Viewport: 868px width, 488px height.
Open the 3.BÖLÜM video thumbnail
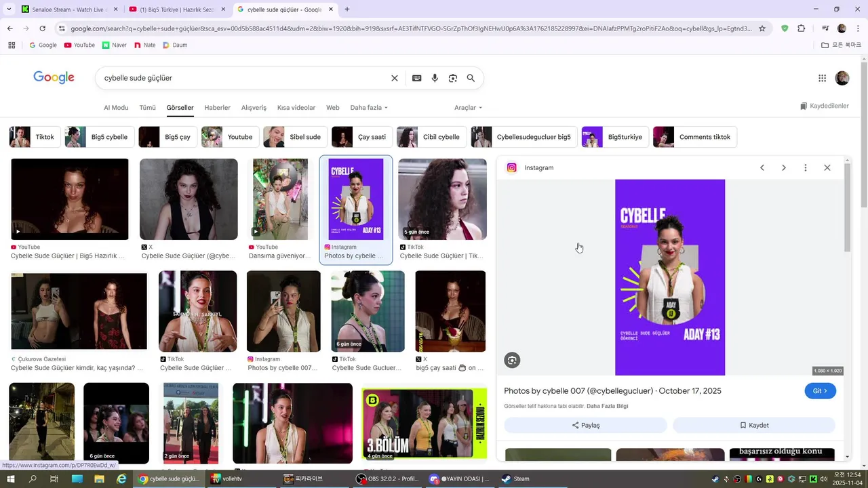(x=425, y=424)
